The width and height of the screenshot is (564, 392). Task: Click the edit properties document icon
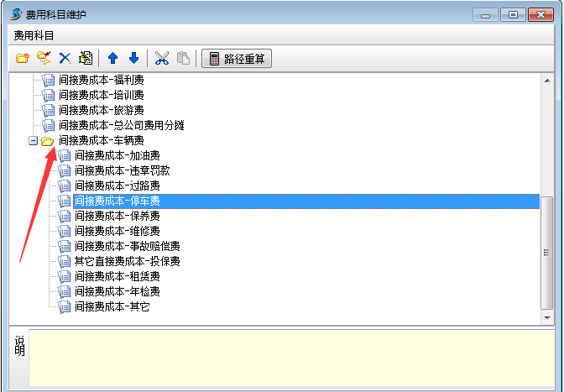(x=85, y=59)
